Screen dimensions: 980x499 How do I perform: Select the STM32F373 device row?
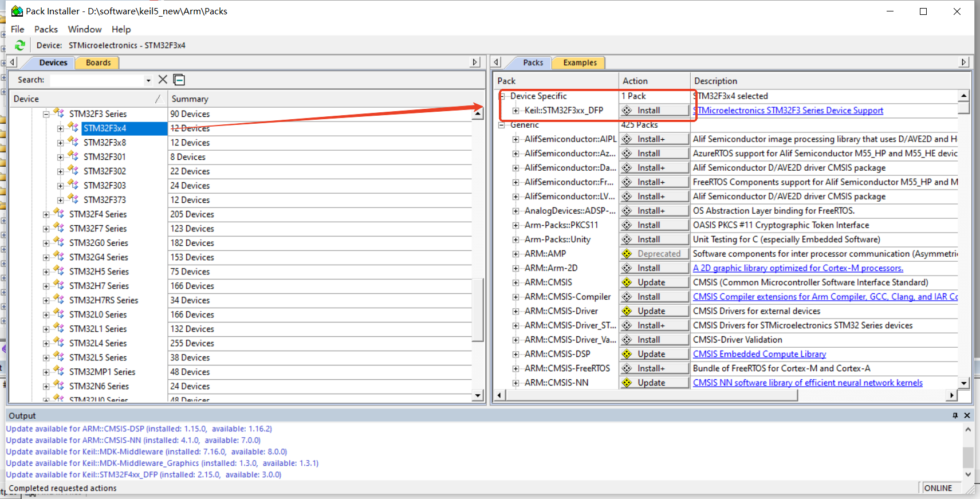point(105,200)
